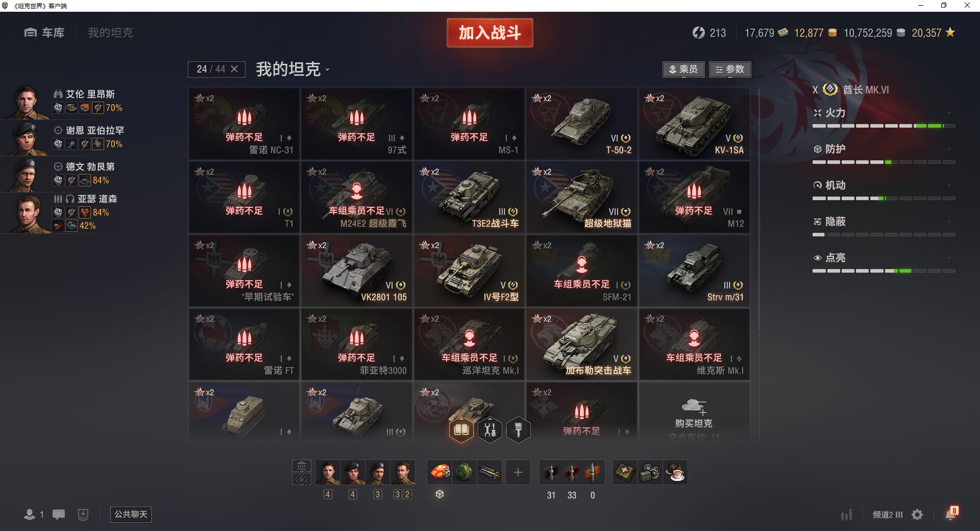Click the paintbrush customization hexagon icon
The height and width of the screenshot is (531, 980).
tap(519, 430)
